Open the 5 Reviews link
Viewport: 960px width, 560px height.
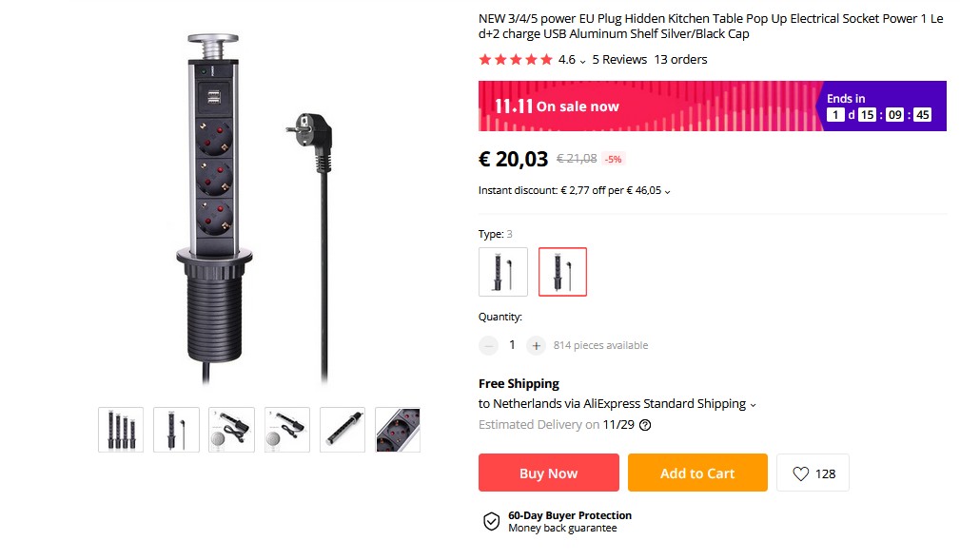619,60
